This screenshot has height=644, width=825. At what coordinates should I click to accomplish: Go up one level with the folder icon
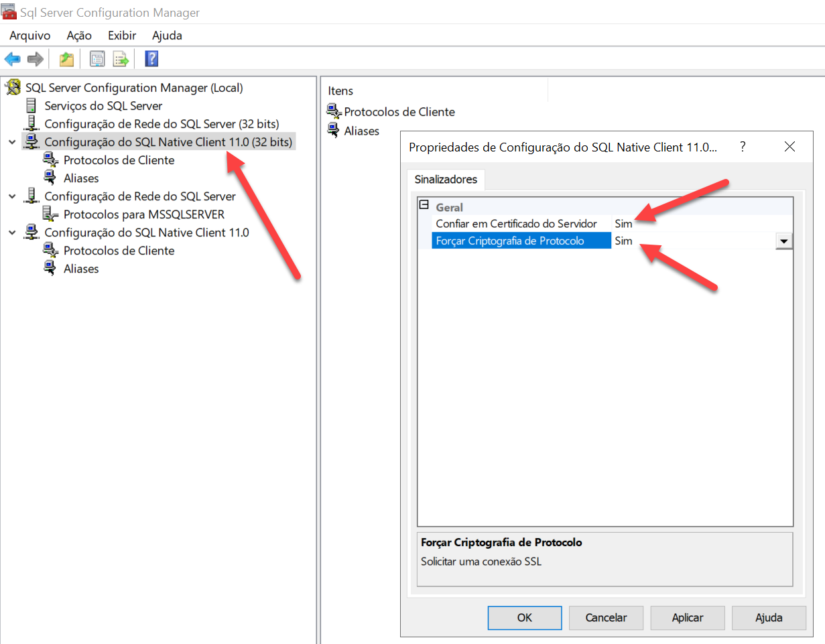click(x=66, y=59)
